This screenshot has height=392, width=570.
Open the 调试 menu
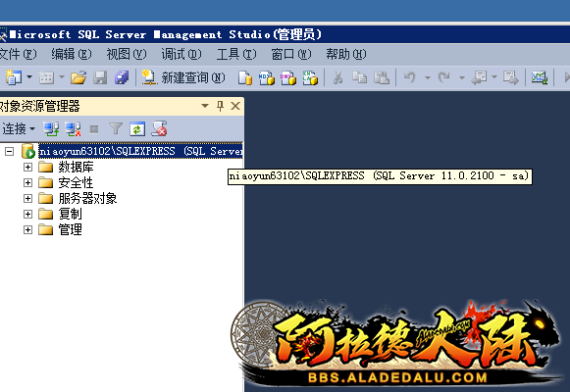click(x=181, y=55)
